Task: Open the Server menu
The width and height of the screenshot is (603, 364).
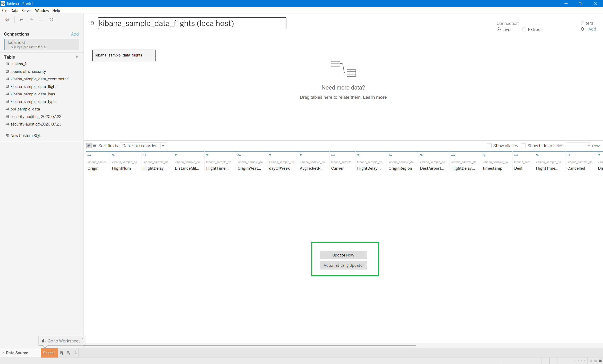Action: 26,10
